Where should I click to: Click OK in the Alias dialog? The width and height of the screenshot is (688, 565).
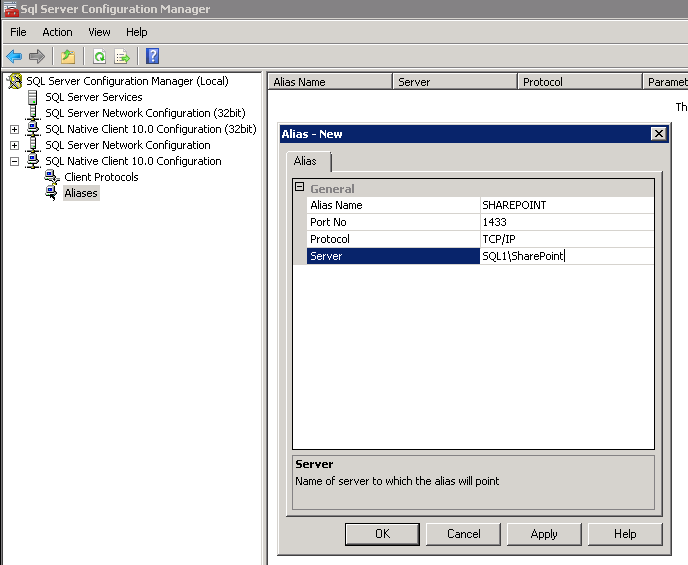click(x=382, y=534)
